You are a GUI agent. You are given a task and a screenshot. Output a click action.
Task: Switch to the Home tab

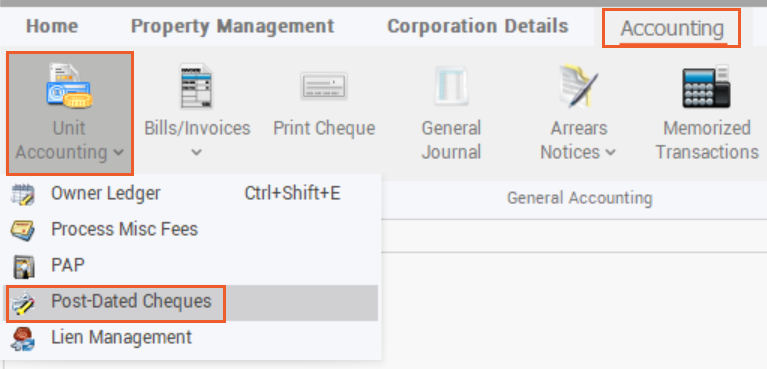point(52,26)
